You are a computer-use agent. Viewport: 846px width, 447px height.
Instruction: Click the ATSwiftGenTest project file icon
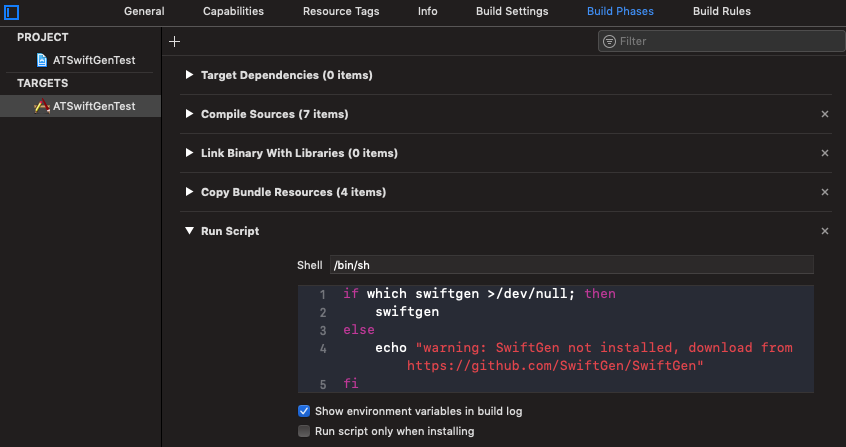click(x=42, y=60)
